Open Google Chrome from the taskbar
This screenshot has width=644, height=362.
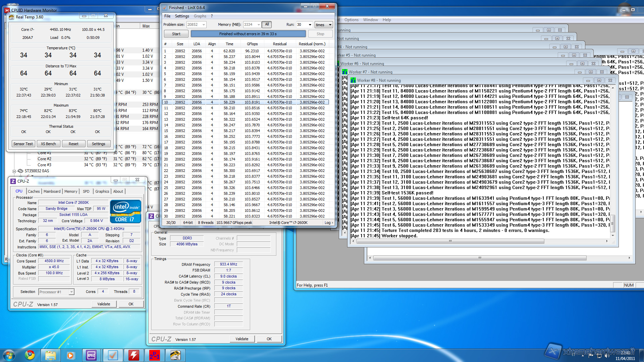30,355
